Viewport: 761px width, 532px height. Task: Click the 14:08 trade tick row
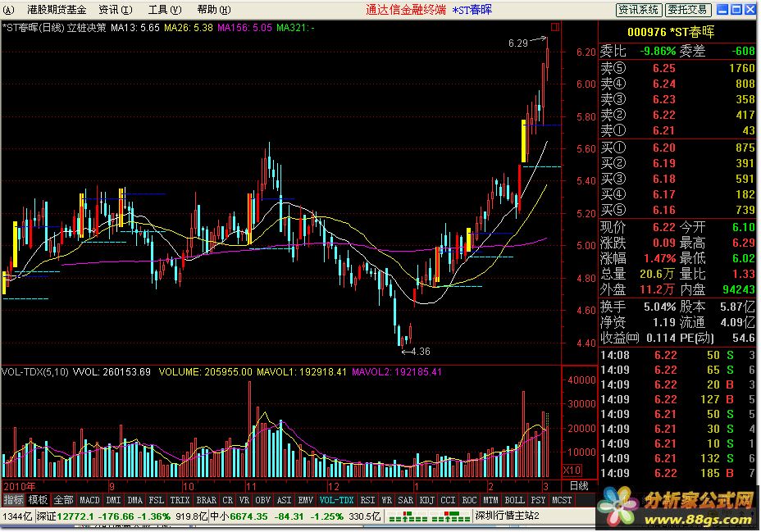(x=677, y=356)
